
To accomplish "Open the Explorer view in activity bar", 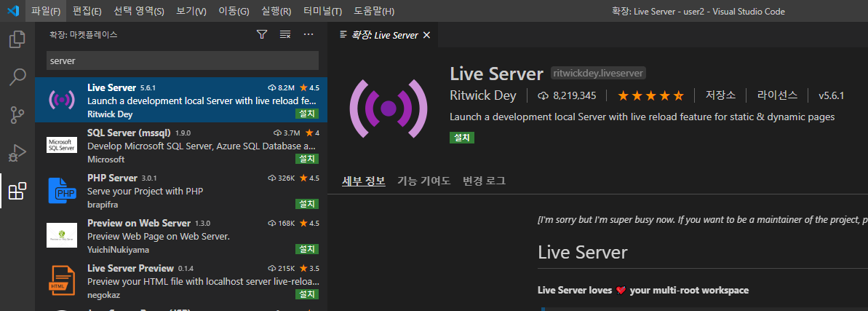I will click(x=17, y=39).
